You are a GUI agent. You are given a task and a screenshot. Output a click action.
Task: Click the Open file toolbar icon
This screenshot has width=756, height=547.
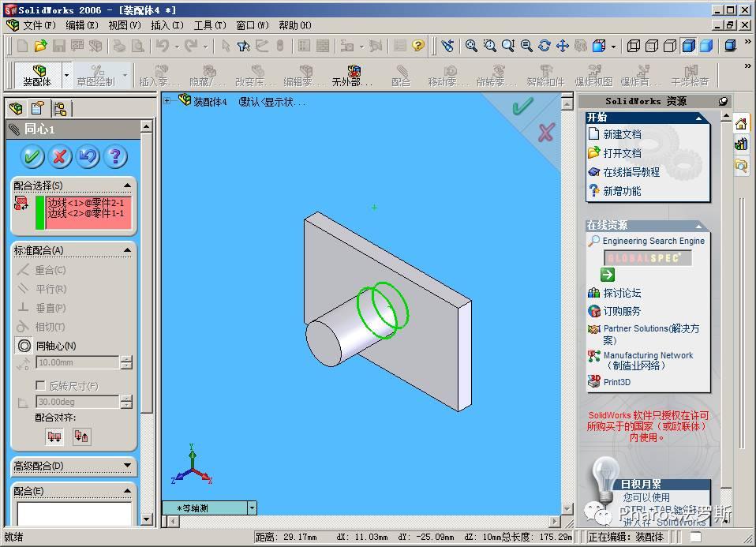[40, 46]
